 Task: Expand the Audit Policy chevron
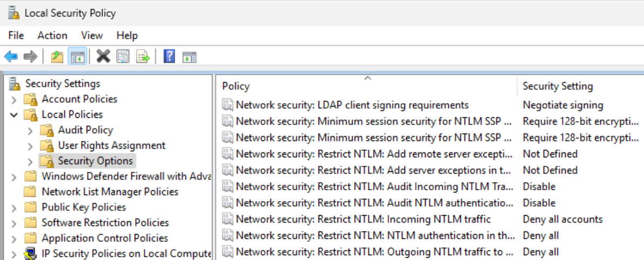tap(30, 130)
